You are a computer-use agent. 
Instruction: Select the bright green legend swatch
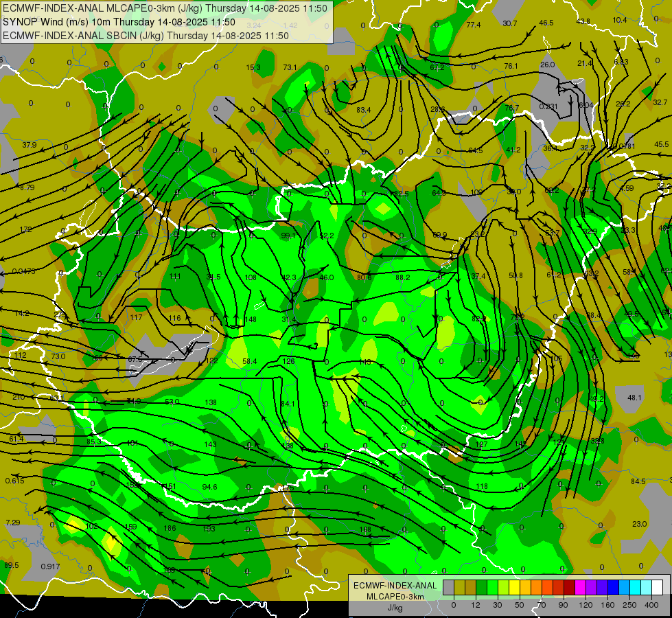pyautogui.click(x=493, y=587)
